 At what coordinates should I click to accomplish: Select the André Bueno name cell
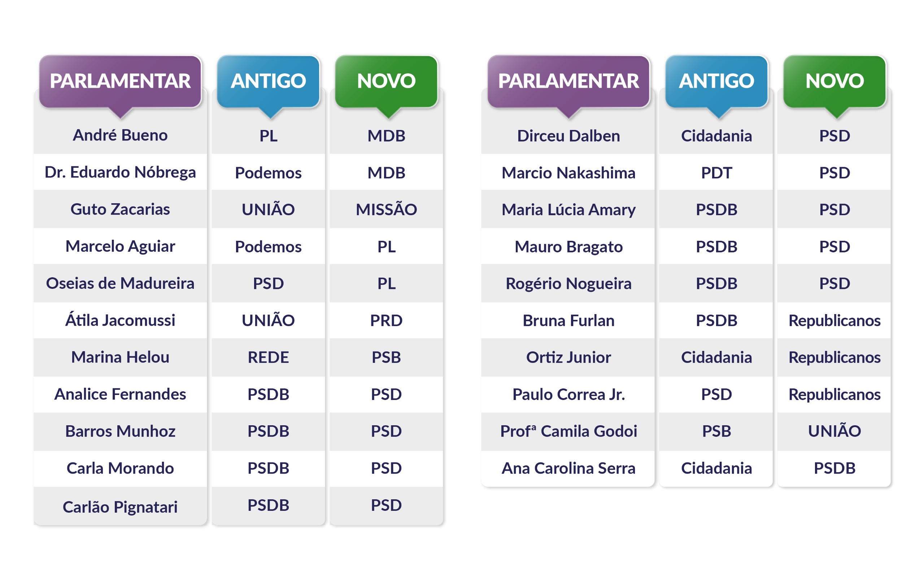(120, 135)
